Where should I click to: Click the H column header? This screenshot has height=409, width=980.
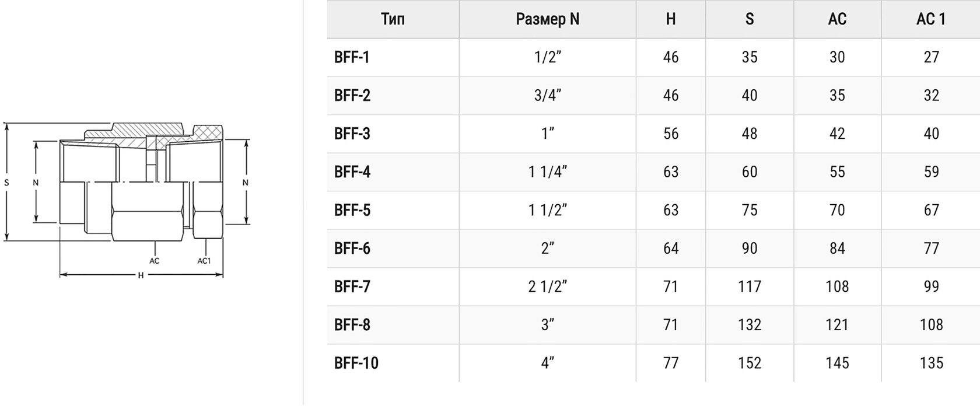(x=670, y=19)
